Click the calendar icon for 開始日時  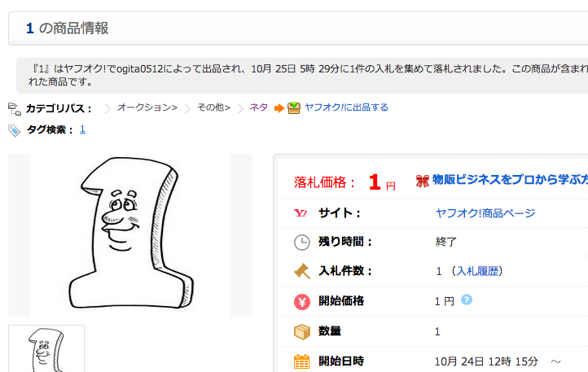(x=301, y=361)
